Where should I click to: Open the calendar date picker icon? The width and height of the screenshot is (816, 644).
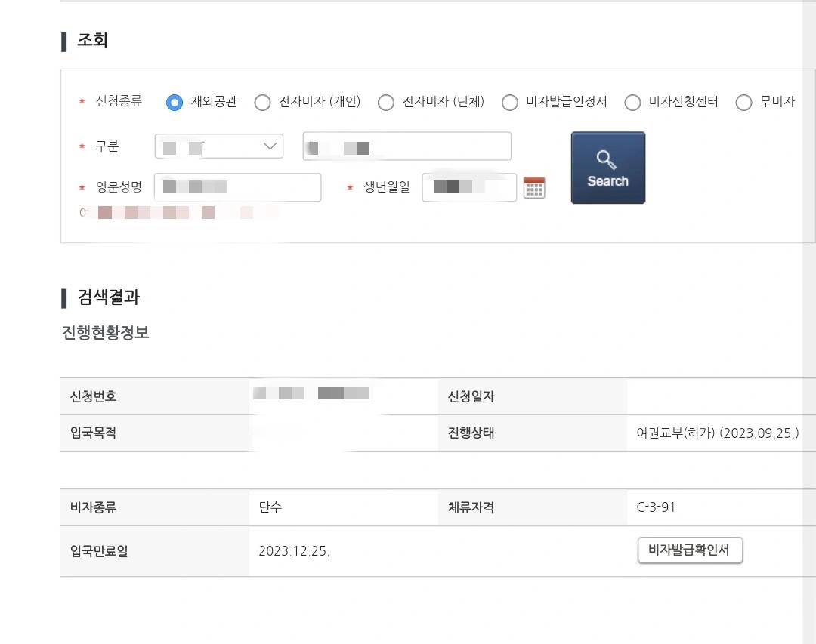(x=534, y=188)
